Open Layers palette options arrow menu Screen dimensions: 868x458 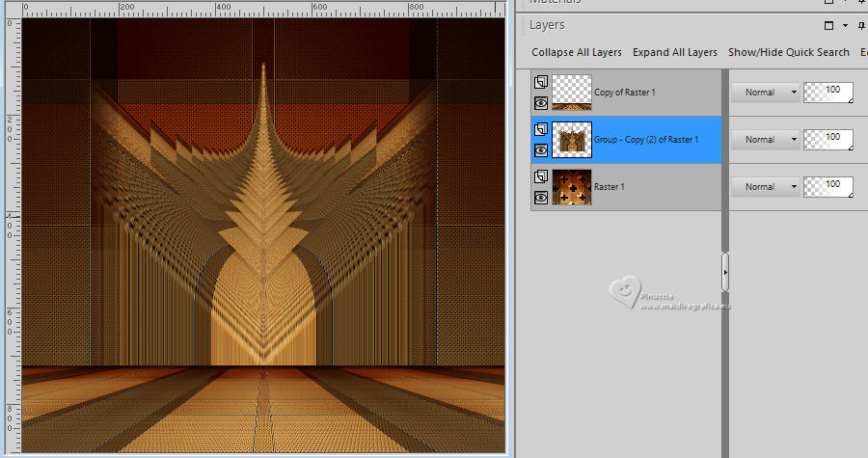(x=845, y=25)
